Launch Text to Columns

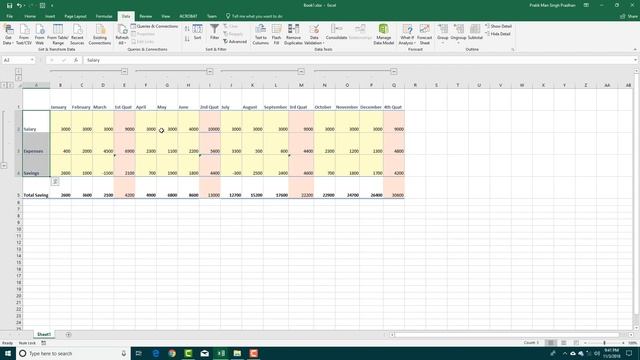260,35
